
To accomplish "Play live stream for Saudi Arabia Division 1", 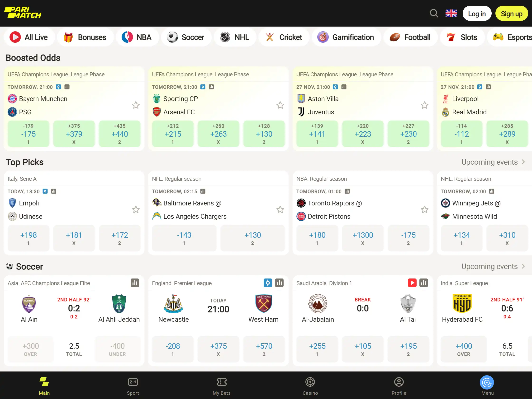I will [412, 283].
